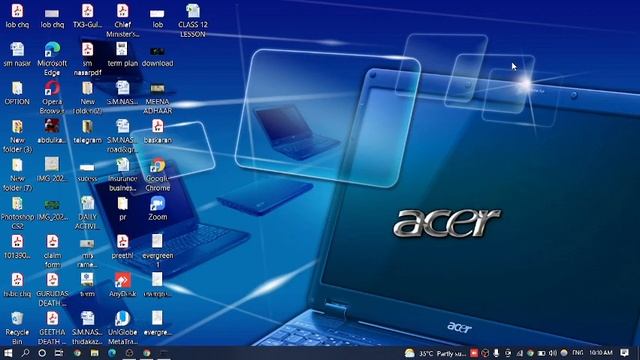Open taskbar Search magnifier

pos(25,353)
